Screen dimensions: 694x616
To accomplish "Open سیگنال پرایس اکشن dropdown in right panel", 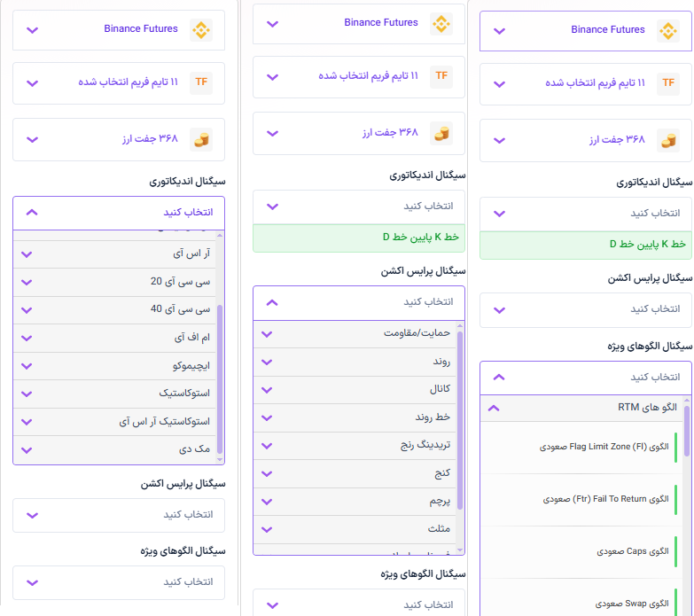I will point(586,309).
